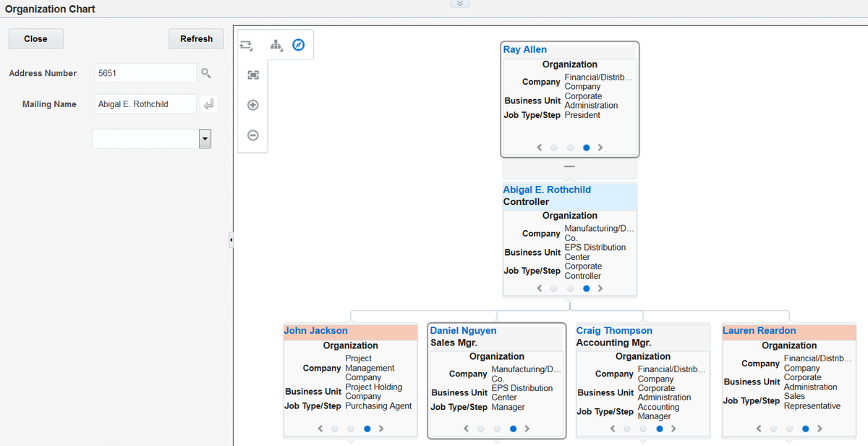The width and height of the screenshot is (868, 446).
Task: Click the 'Purchasing Agent' job type value
Action: coord(378,406)
